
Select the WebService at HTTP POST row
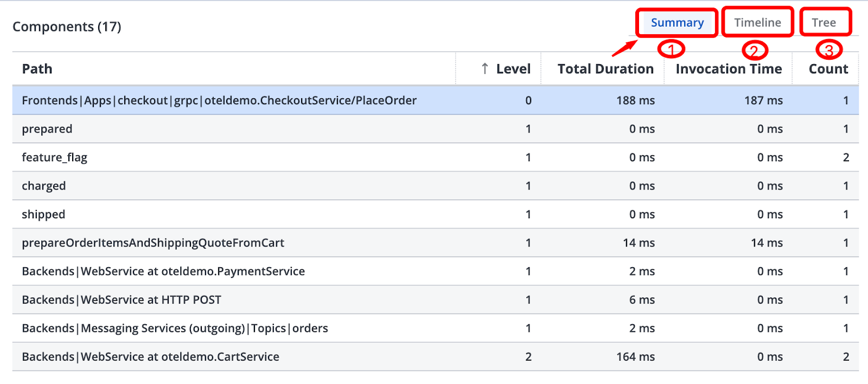[x=122, y=300]
